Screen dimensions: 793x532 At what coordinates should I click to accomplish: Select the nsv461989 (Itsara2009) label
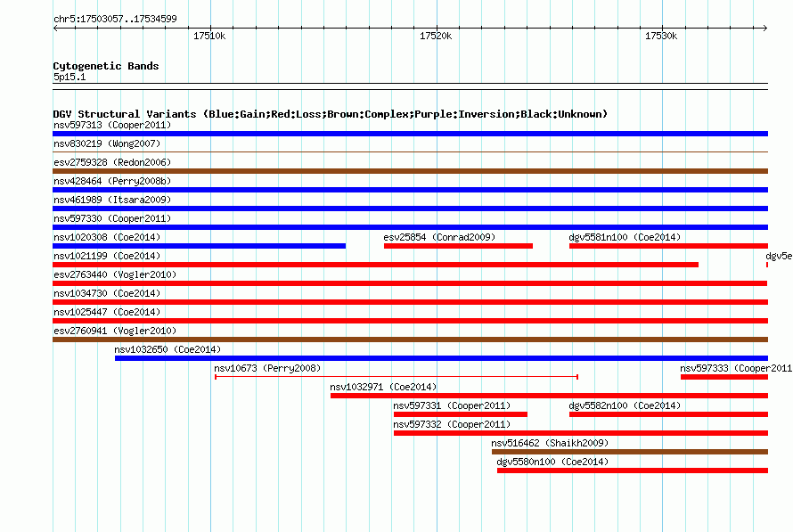tap(112, 200)
